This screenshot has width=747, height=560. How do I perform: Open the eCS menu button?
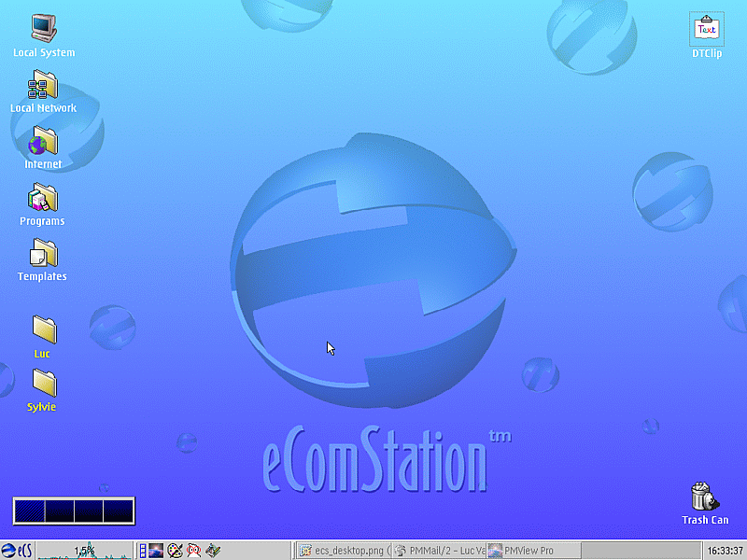[x=17, y=551]
